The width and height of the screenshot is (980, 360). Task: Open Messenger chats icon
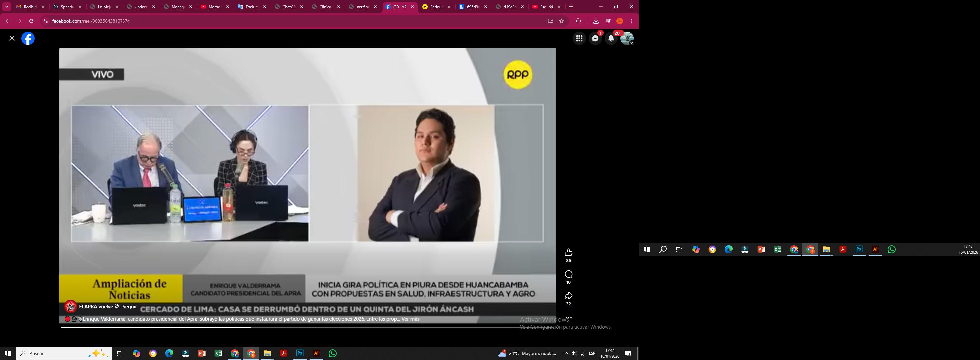[595, 38]
